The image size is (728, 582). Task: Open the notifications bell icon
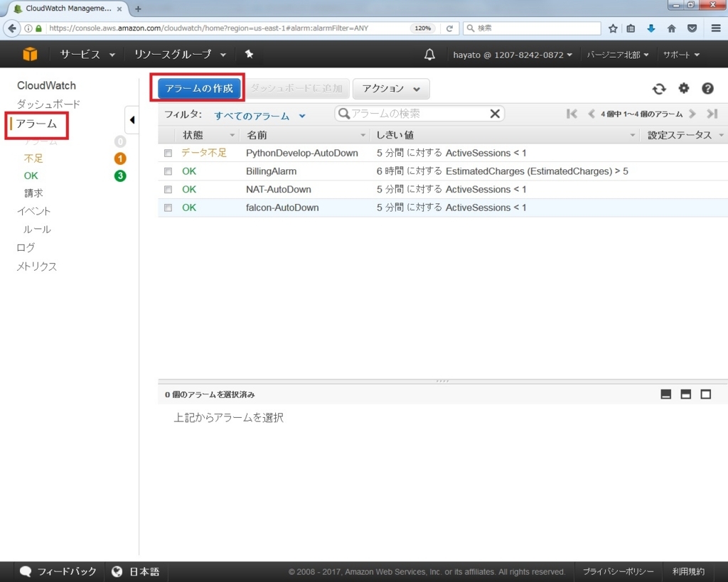429,54
